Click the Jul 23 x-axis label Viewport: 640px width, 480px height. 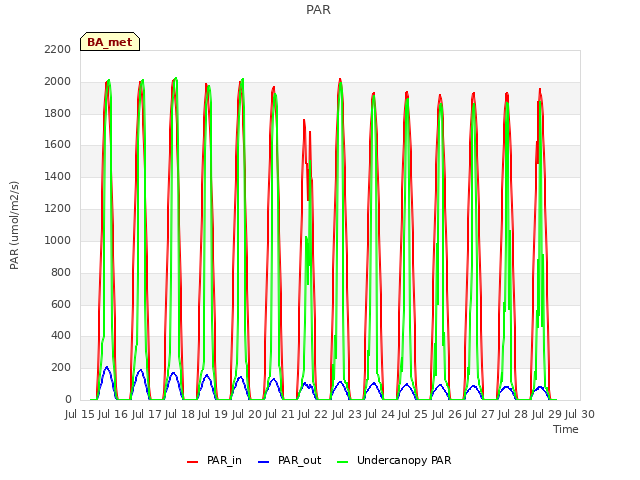[x=347, y=414]
